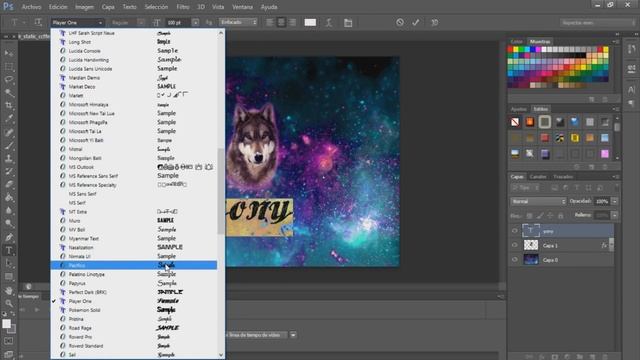Open the Relleno slider dropdown

(x=614, y=215)
